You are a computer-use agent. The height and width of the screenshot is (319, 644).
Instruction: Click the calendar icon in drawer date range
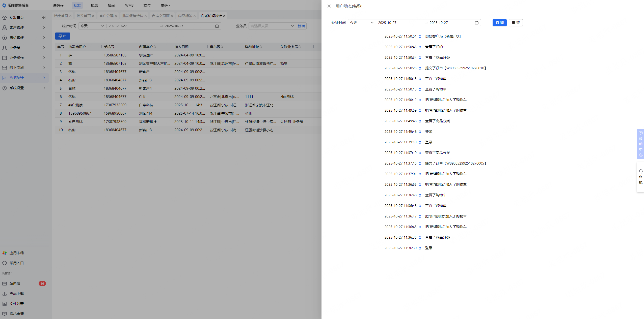(x=476, y=23)
